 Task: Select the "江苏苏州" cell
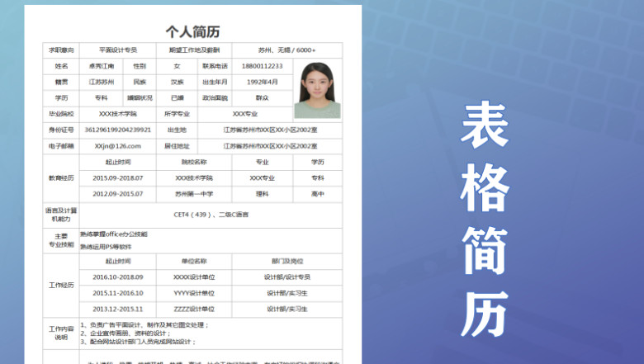(102, 82)
